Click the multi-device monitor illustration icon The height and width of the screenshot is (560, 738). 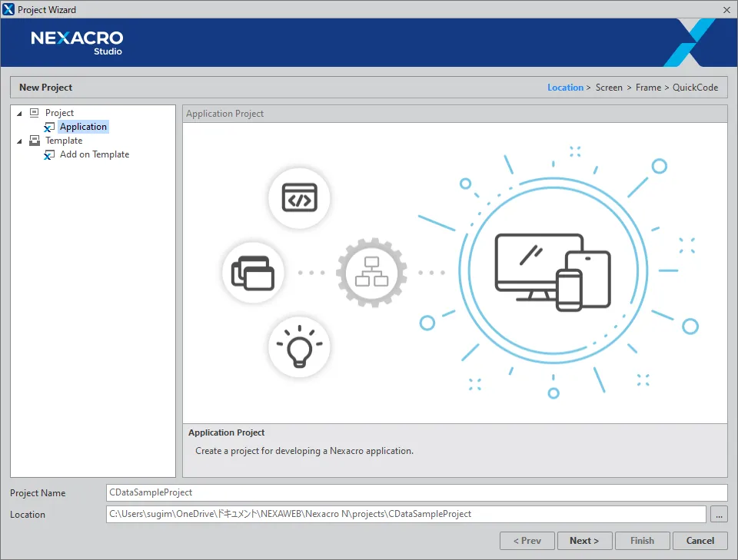[x=553, y=273]
